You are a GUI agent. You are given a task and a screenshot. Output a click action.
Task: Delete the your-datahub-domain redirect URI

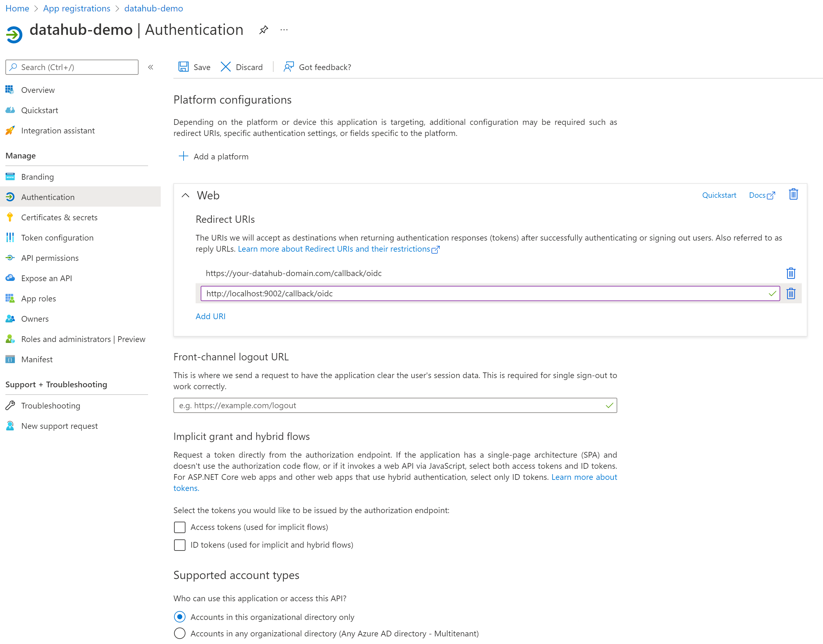click(x=791, y=273)
